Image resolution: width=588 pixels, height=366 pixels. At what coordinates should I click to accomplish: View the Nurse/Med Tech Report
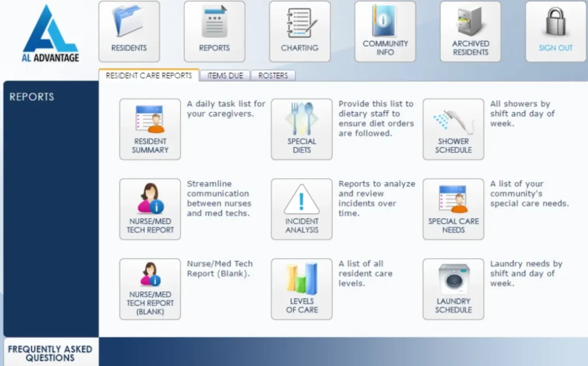tap(150, 209)
